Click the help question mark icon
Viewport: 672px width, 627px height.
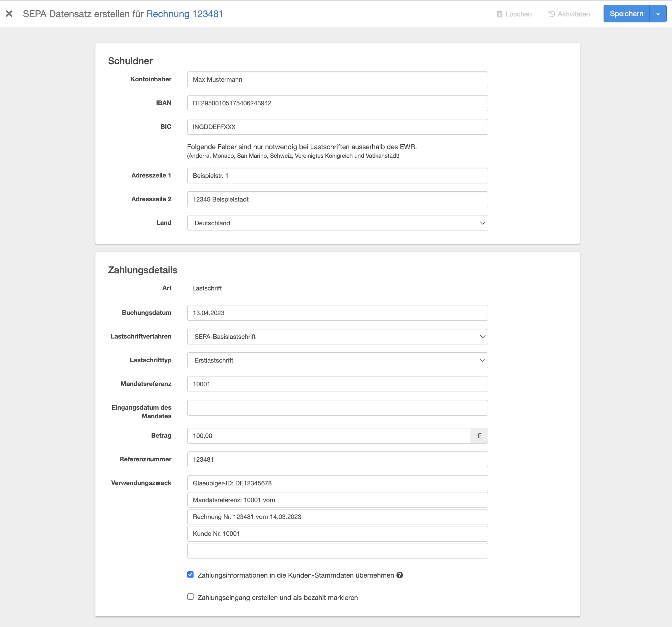(x=400, y=575)
